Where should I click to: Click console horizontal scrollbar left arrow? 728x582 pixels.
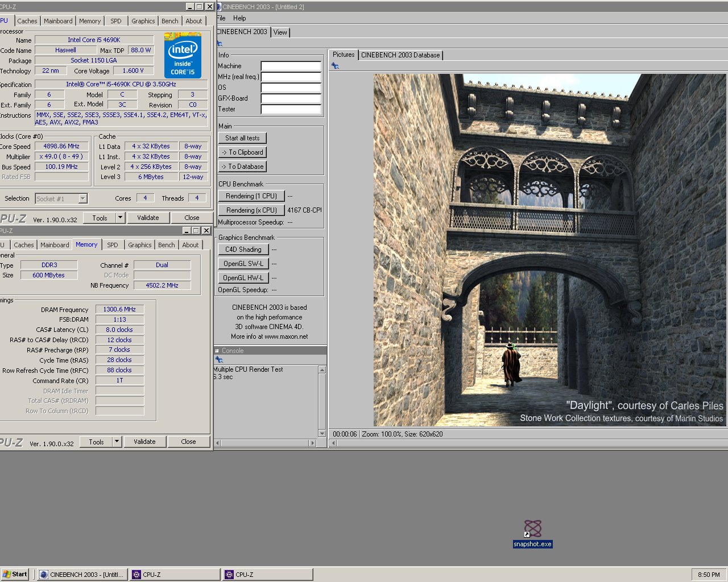coord(218,443)
